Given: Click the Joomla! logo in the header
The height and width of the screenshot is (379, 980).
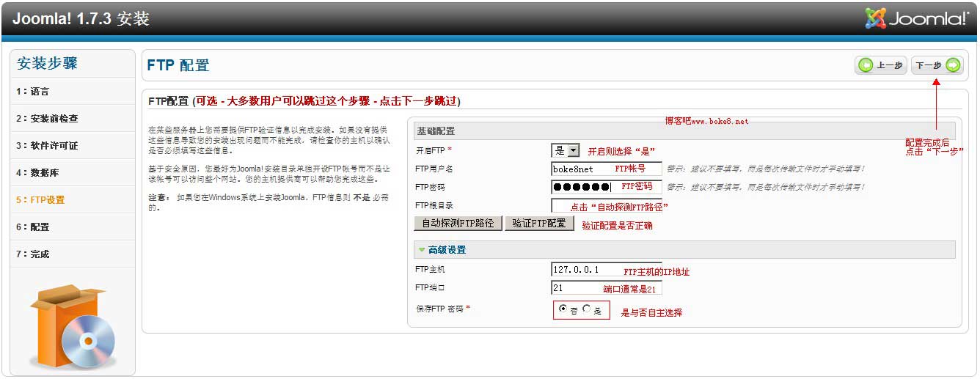Looking at the screenshot, I should pyautogui.click(x=917, y=19).
